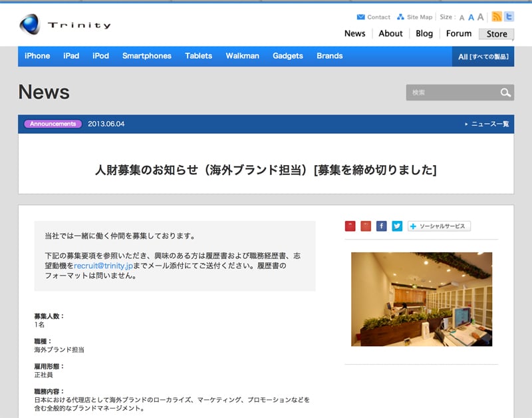Click the purple Announcements tag
The height and width of the screenshot is (418, 532).
coord(53,124)
